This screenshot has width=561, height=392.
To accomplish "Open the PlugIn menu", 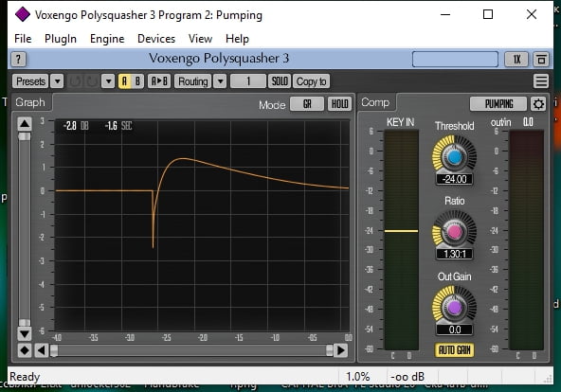I will (x=61, y=39).
